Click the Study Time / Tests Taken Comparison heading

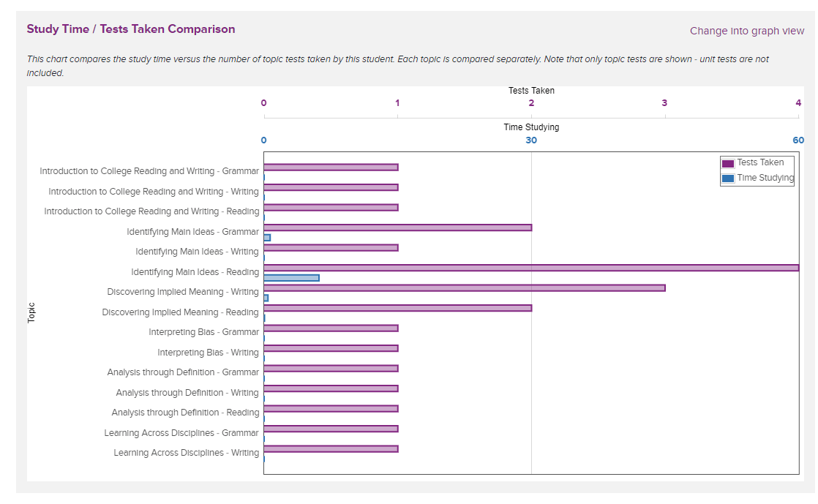(130, 29)
